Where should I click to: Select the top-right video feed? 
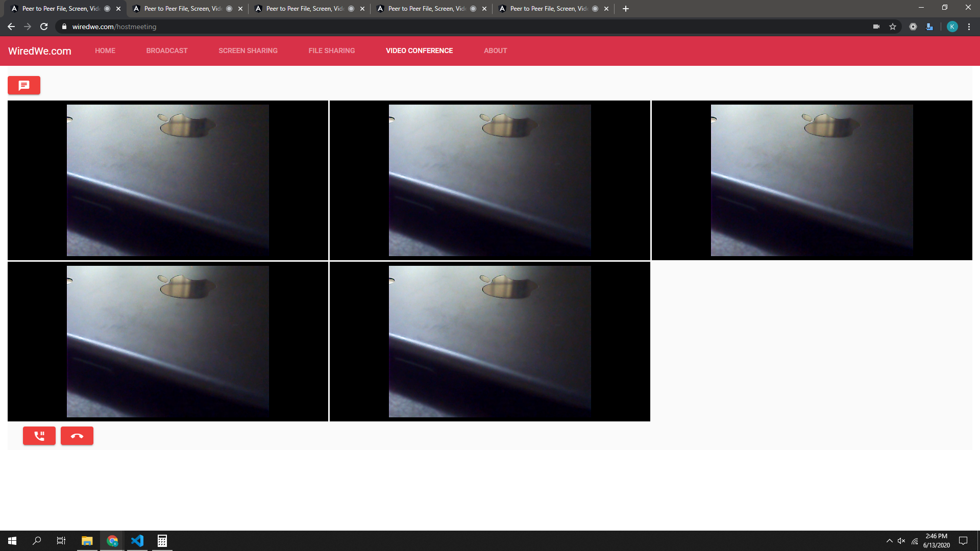[x=812, y=180]
